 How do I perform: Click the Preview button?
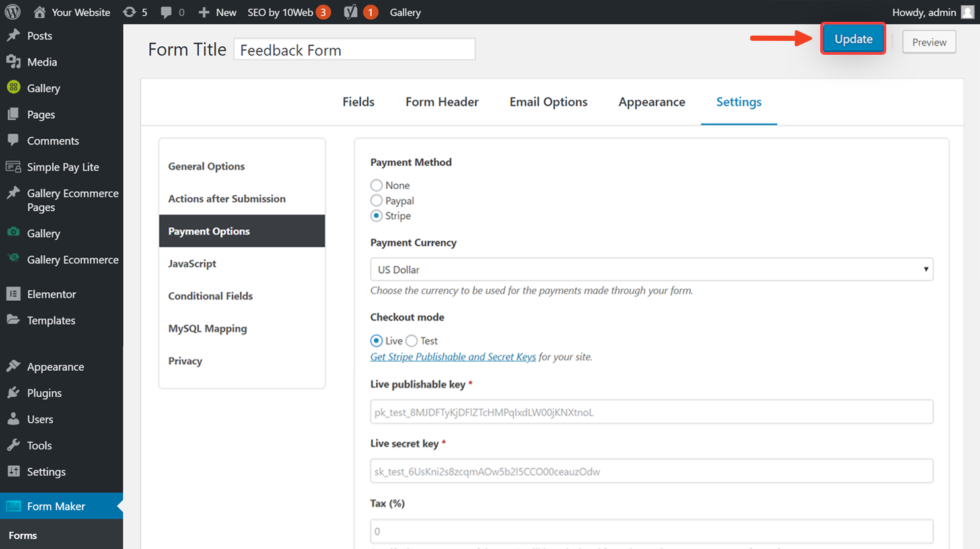pos(929,42)
